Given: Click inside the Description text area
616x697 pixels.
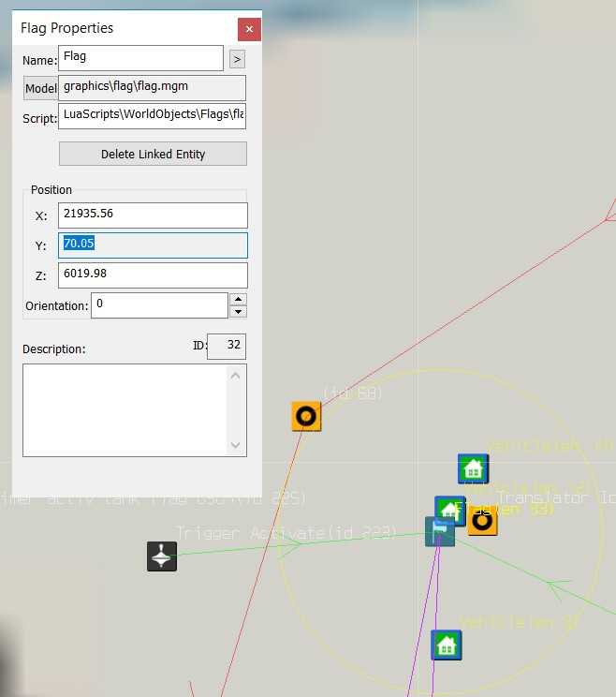Looking at the screenshot, I should click(x=125, y=409).
